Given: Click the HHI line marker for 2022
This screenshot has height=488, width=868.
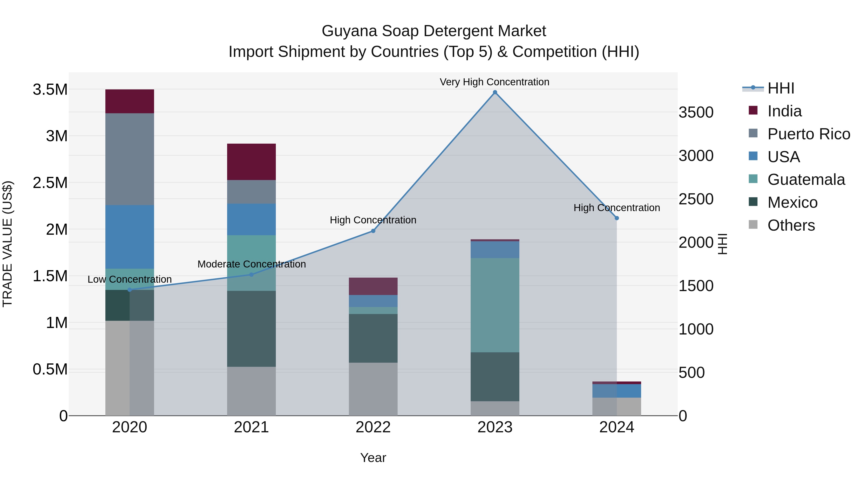Looking at the screenshot, I should (373, 231).
